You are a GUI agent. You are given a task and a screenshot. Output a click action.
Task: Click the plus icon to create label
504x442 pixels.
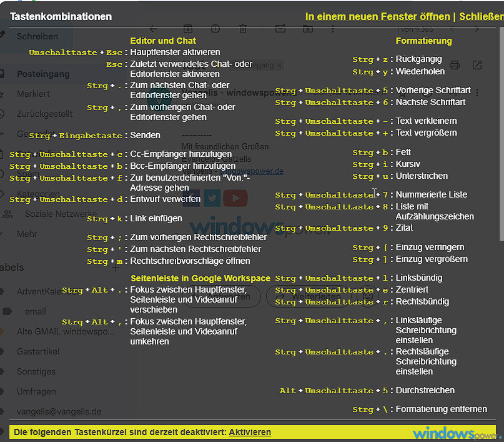(116, 268)
